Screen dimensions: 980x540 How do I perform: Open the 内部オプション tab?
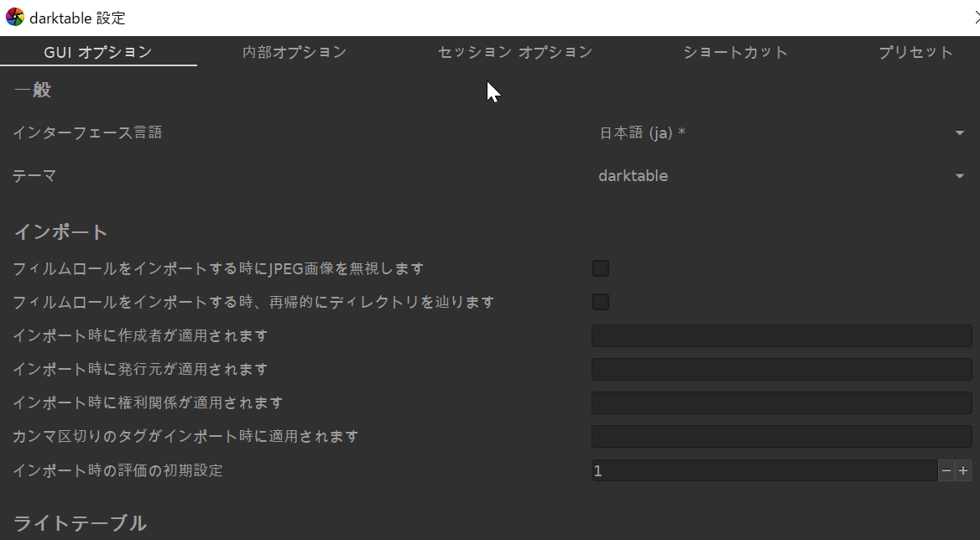295,52
